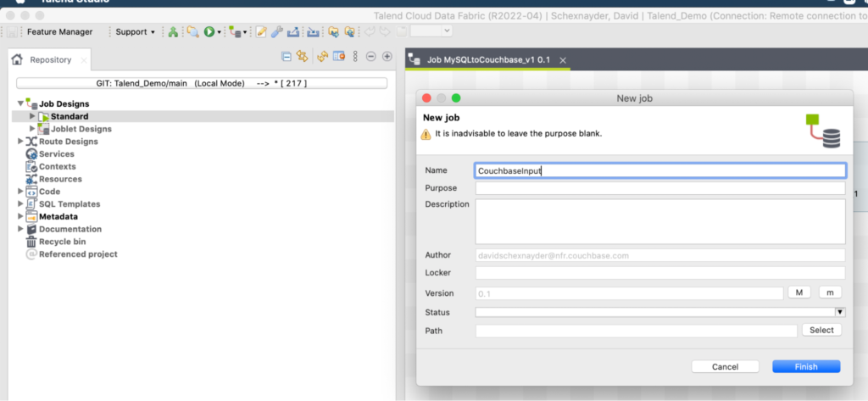Click the disabled undo arrow icon
868x401 pixels.
coord(370,32)
